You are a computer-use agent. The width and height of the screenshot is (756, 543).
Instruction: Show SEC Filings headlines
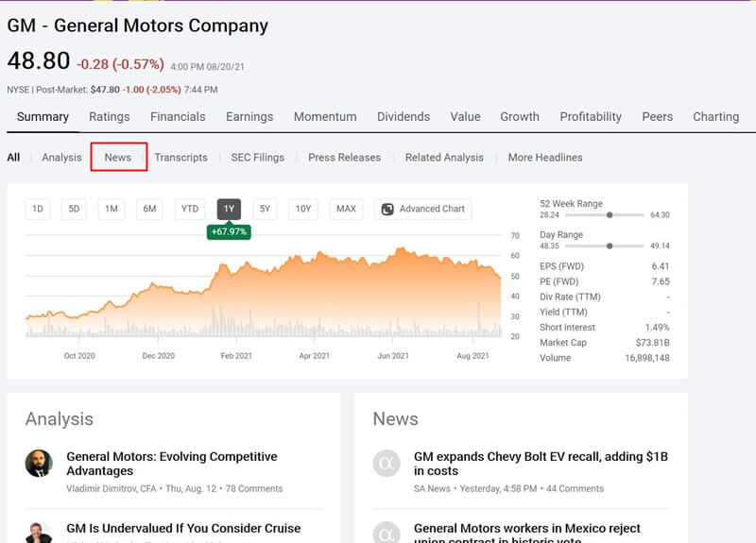coord(257,158)
